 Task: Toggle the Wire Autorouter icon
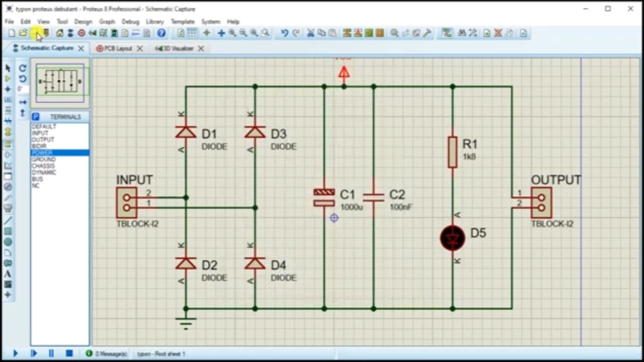446,33
